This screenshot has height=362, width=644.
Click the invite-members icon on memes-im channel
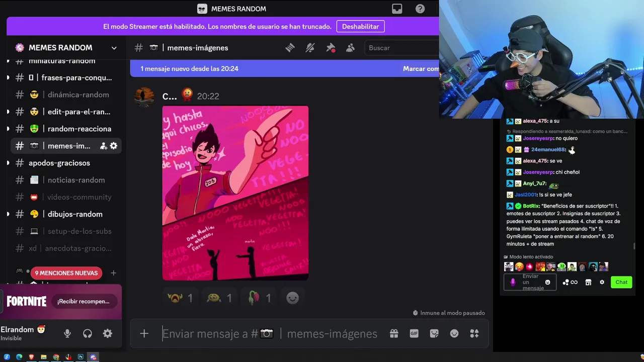(103, 146)
